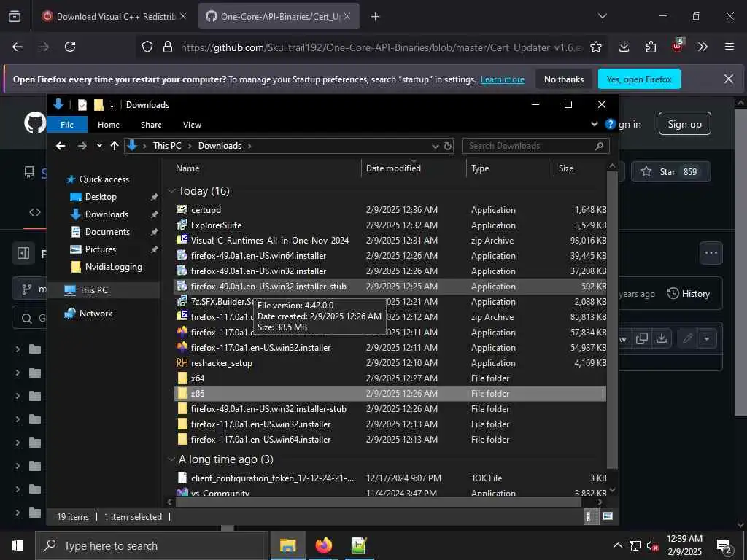The height and width of the screenshot is (560, 747).
Task: Open new Firefox tab with plus
Action: (x=375, y=17)
